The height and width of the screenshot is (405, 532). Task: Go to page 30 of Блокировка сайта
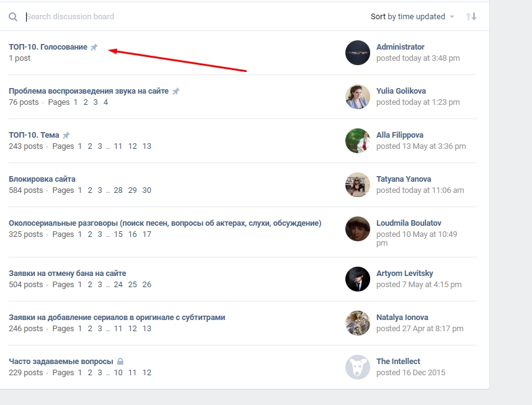click(x=146, y=190)
